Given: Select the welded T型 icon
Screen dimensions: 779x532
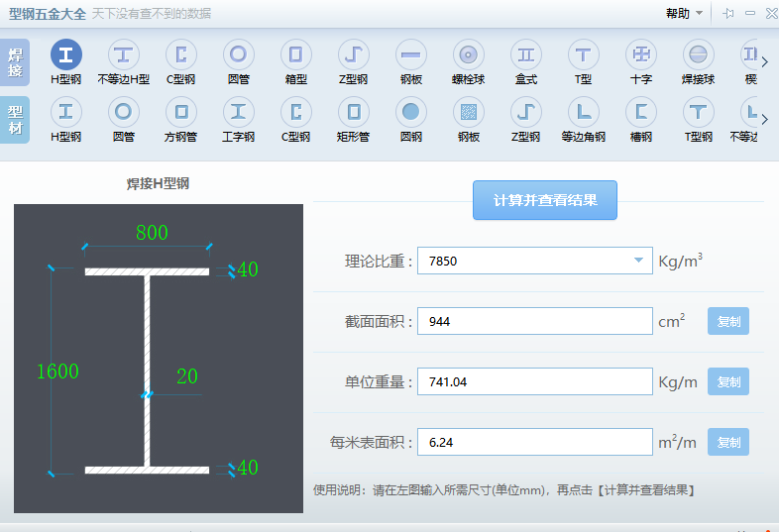Looking at the screenshot, I should coord(583,54).
